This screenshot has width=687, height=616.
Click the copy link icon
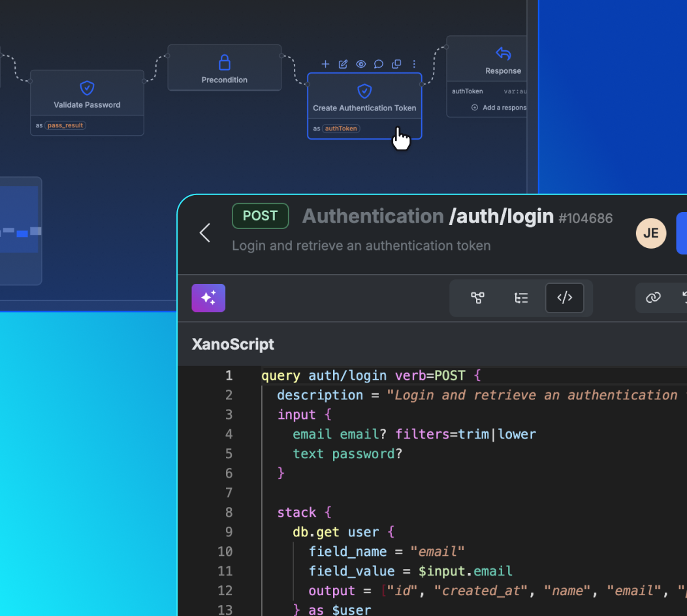point(653,298)
